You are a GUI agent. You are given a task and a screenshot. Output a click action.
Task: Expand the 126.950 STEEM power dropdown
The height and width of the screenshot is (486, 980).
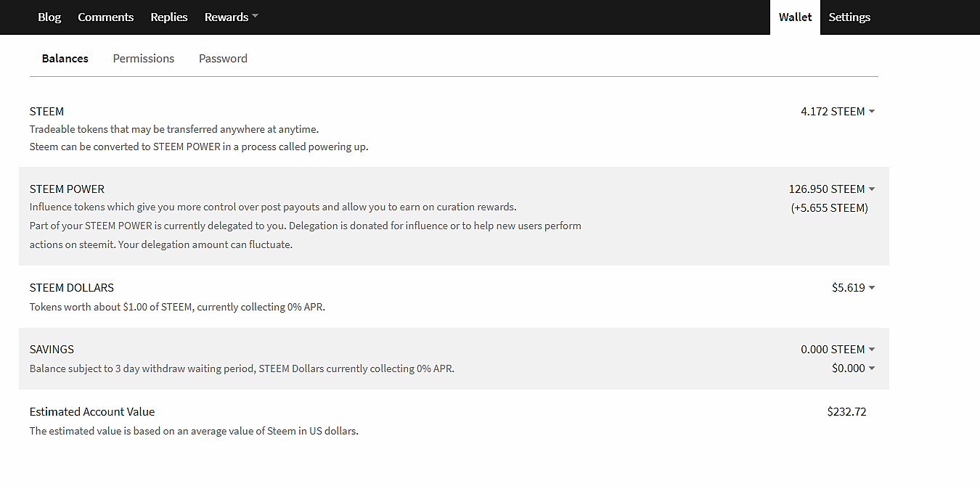[x=832, y=189]
